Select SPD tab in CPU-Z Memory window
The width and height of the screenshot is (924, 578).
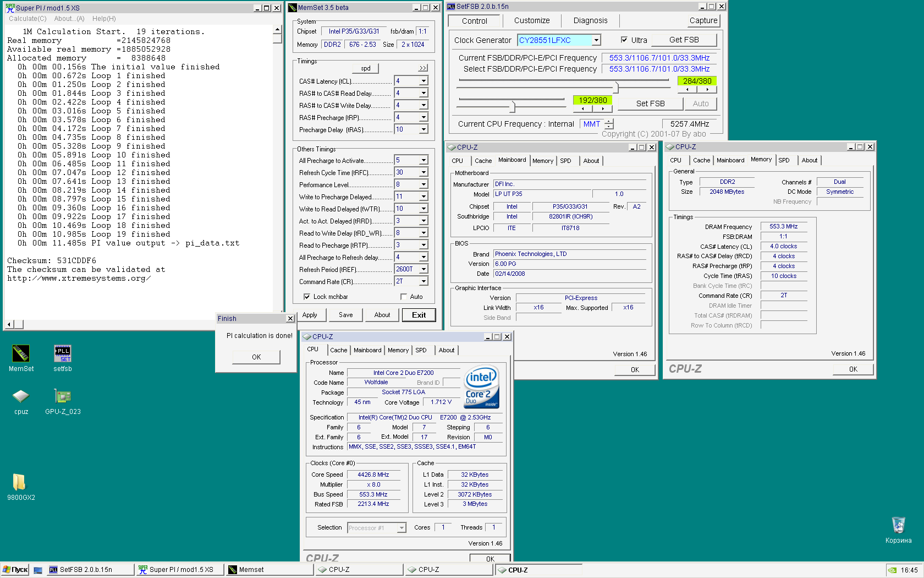pyautogui.click(x=784, y=160)
